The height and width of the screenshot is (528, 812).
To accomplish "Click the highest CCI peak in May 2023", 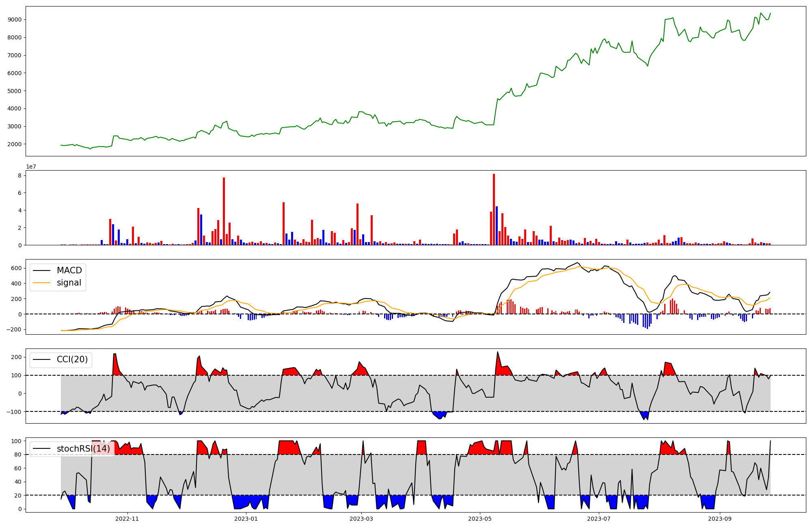I will click(497, 352).
